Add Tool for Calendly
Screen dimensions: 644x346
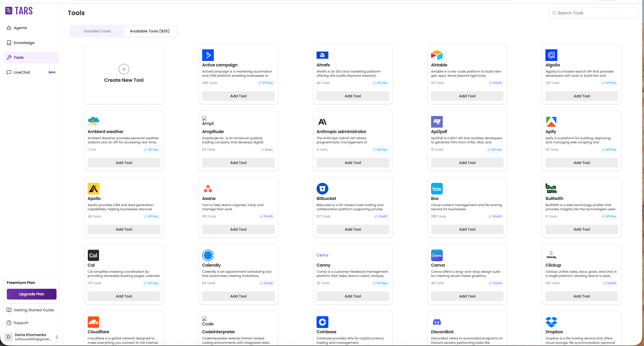(238, 296)
